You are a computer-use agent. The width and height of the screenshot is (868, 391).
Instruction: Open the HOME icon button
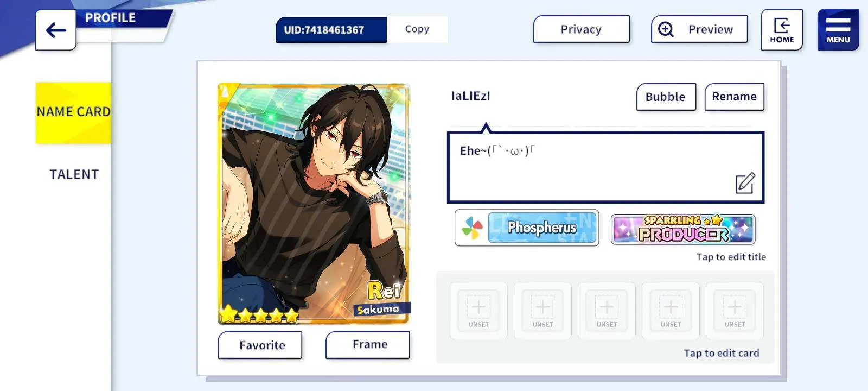[782, 30]
